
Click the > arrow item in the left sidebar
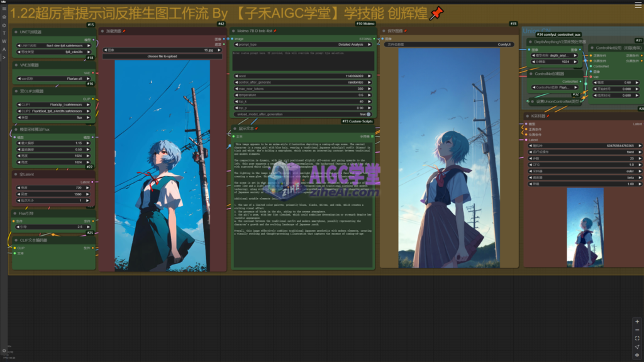(4, 57)
